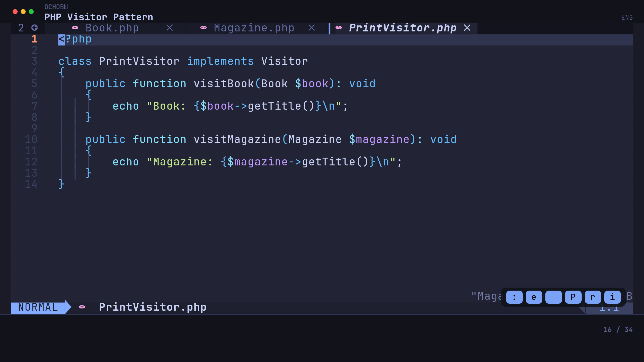Click the visitBook function name
Screen dimensions: 644x362
click(224, 84)
